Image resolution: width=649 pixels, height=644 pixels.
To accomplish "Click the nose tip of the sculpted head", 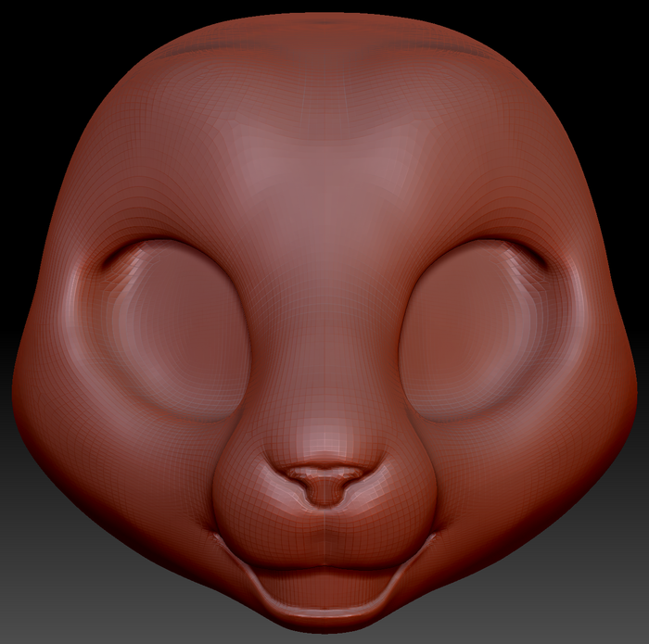I will pyautogui.click(x=324, y=485).
